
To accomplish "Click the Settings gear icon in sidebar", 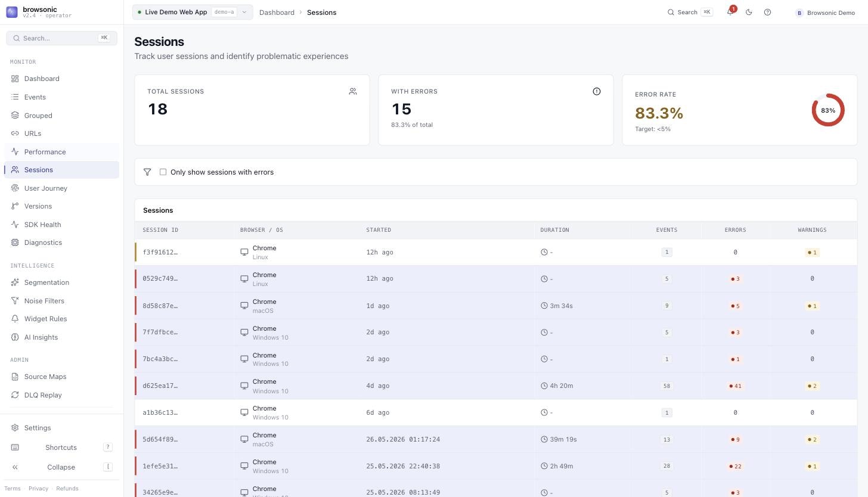I will [15, 428].
